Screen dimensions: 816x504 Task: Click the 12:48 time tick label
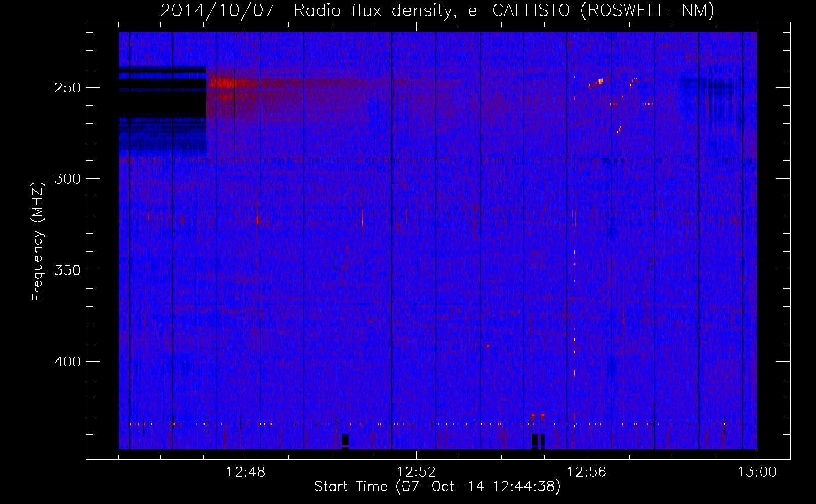(x=246, y=472)
